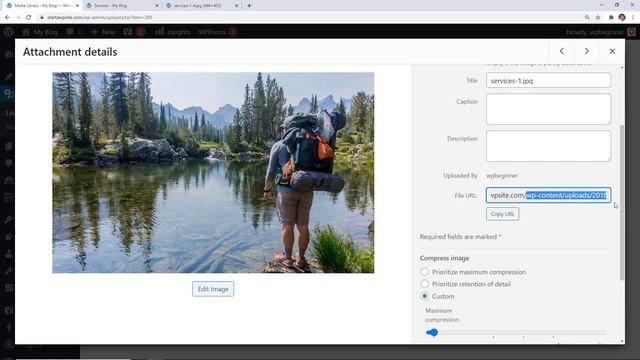Bookmark this page with star icon

point(598,18)
